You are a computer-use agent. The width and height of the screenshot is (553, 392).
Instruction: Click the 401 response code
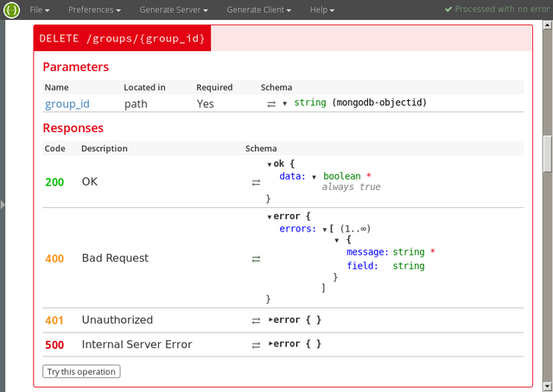[54, 320]
